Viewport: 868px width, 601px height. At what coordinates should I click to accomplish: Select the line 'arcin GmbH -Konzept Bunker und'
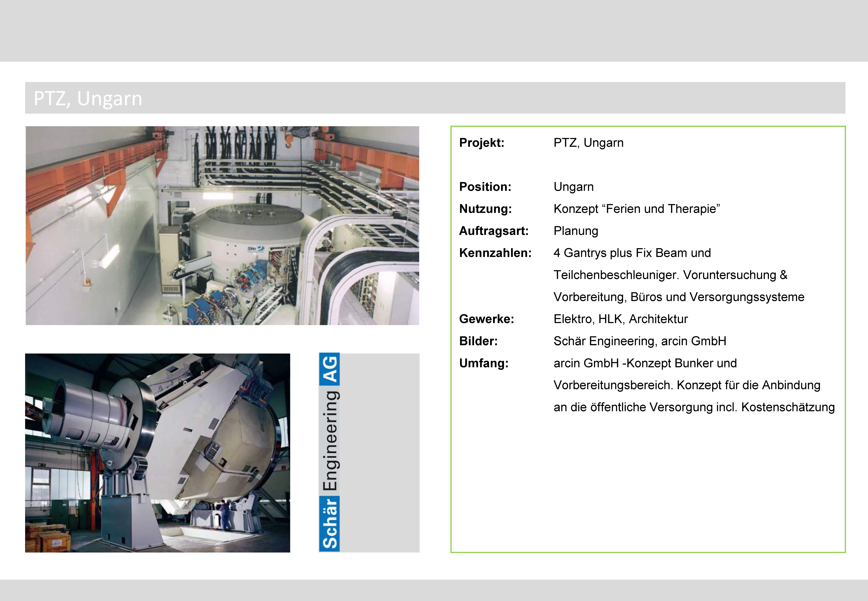(645, 363)
